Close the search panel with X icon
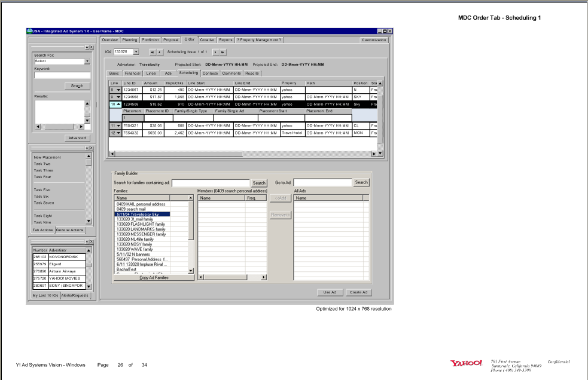Screen dimensions: 588x380 click(92, 47)
